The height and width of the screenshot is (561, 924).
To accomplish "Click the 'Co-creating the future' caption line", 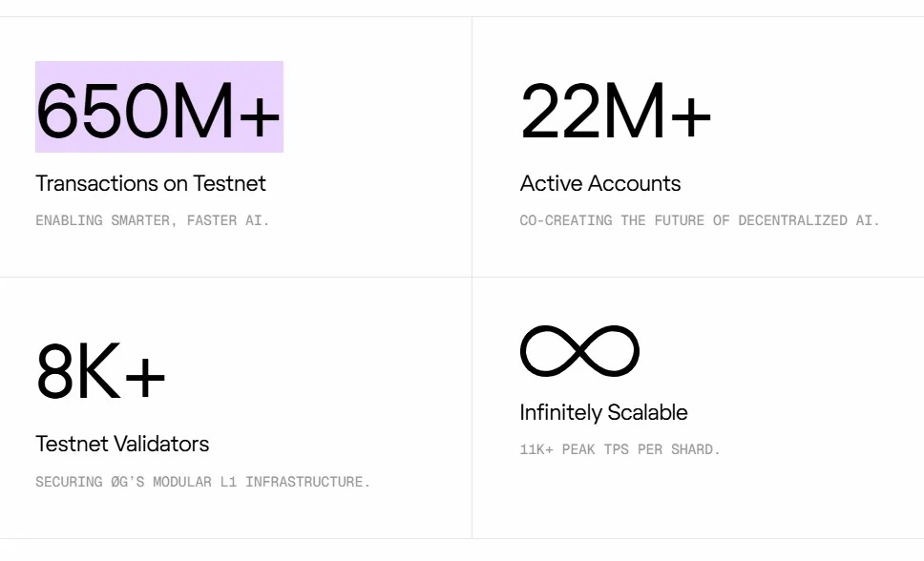I will 699,220.
